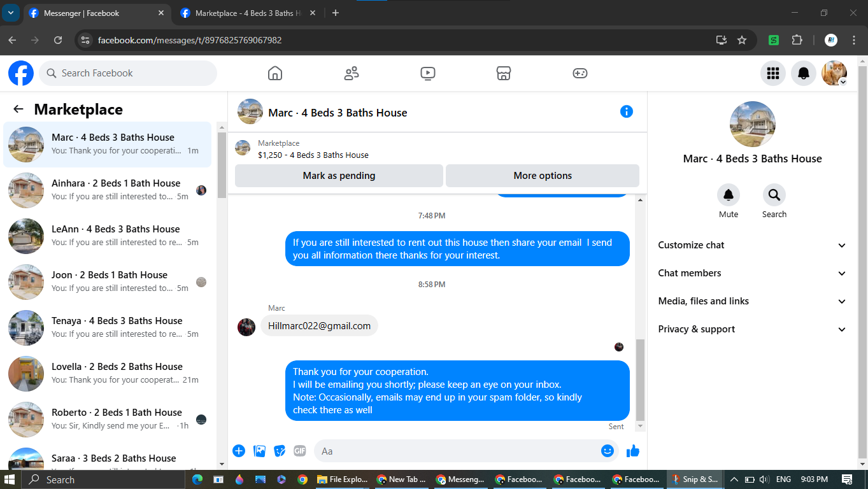
Task: Expand the Privacy & support section
Action: coord(752,329)
